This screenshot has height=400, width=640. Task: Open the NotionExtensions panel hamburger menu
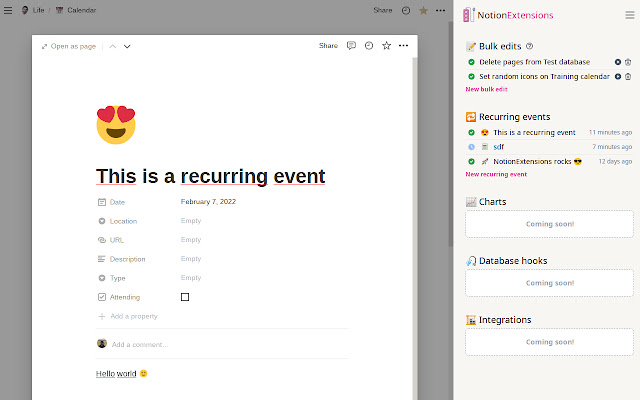pos(629,16)
